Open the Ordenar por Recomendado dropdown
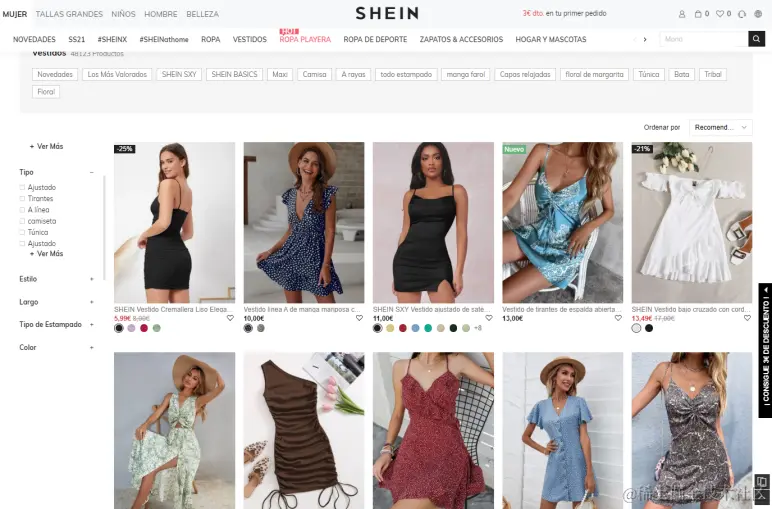This screenshot has width=773, height=509. (x=721, y=127)
